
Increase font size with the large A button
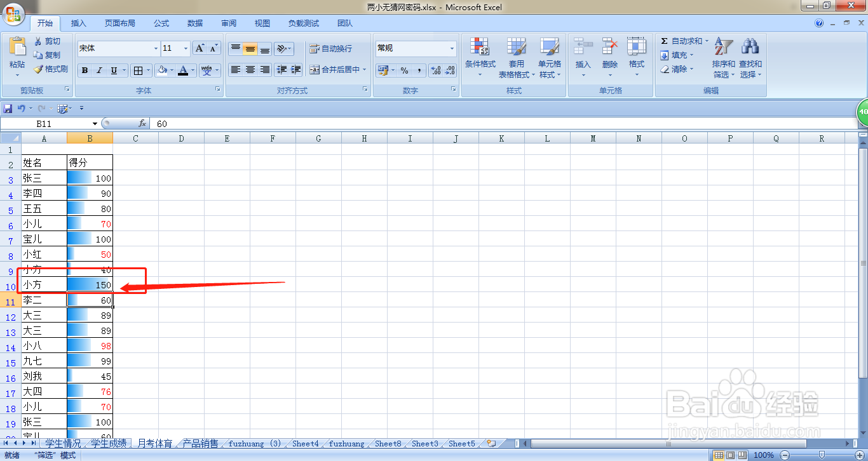(200, 48)
